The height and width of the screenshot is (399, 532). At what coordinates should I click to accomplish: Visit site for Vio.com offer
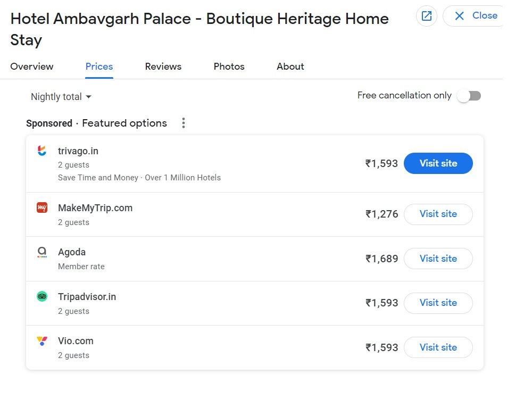click(x=438, y=347)
